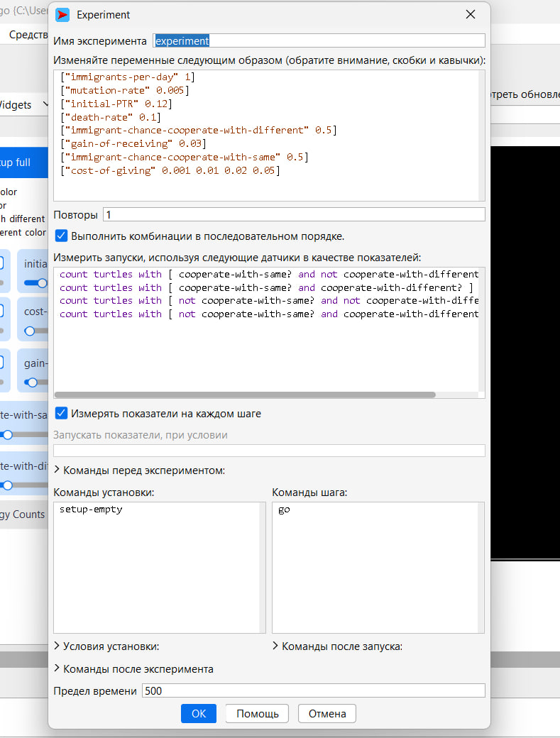Click inside the step commands box with go
The image size is (560, 738).
[x=378, y=568]
